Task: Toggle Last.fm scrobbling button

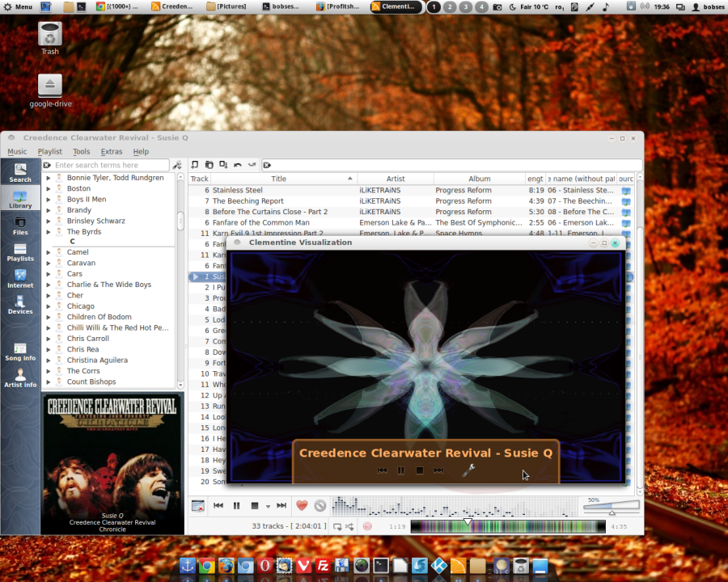Action: pyautogui.click(x=367, y=526)
